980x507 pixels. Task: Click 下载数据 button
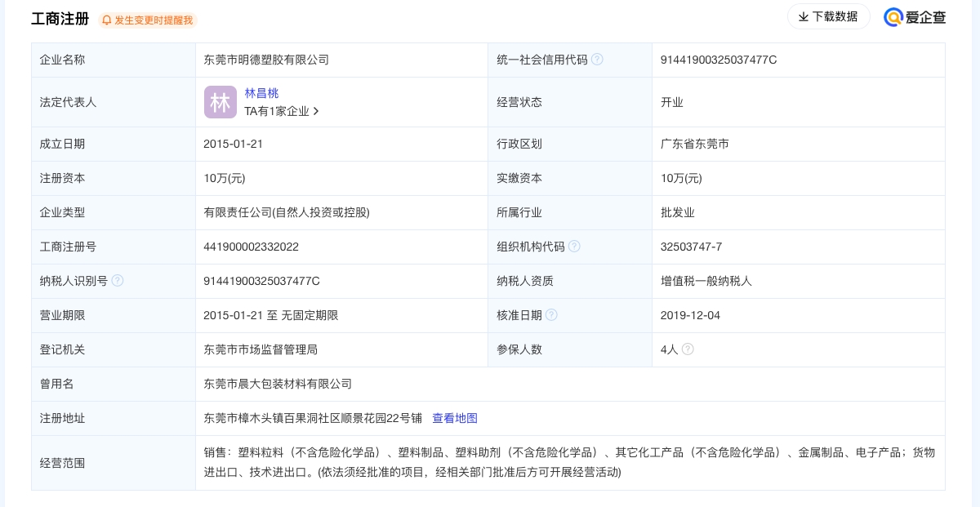tap(829, 16)
